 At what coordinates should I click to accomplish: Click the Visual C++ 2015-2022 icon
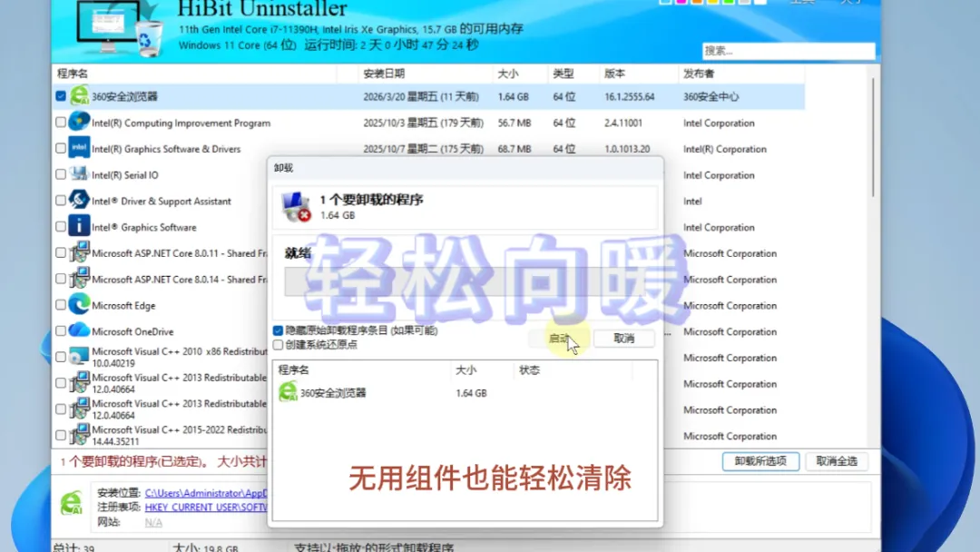[x=79, y=435]
